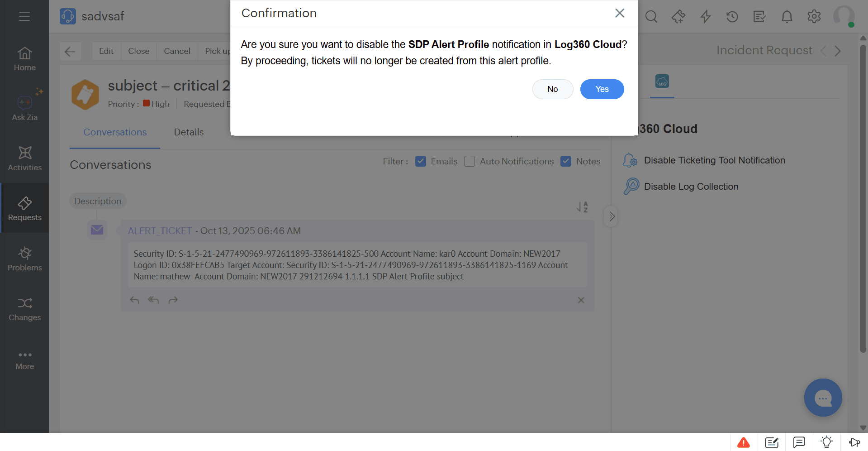Uncheck the Emails filter
868x451 pixels.
tap(421, 161)
